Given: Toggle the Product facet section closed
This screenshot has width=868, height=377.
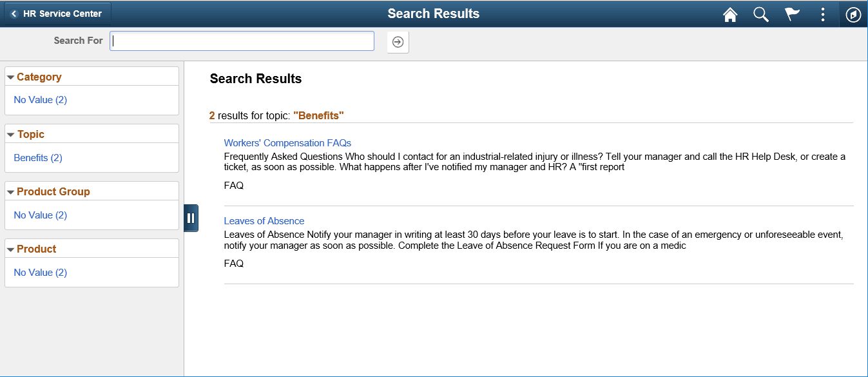Looking at the screenshot, I should (x=12, y=248).
